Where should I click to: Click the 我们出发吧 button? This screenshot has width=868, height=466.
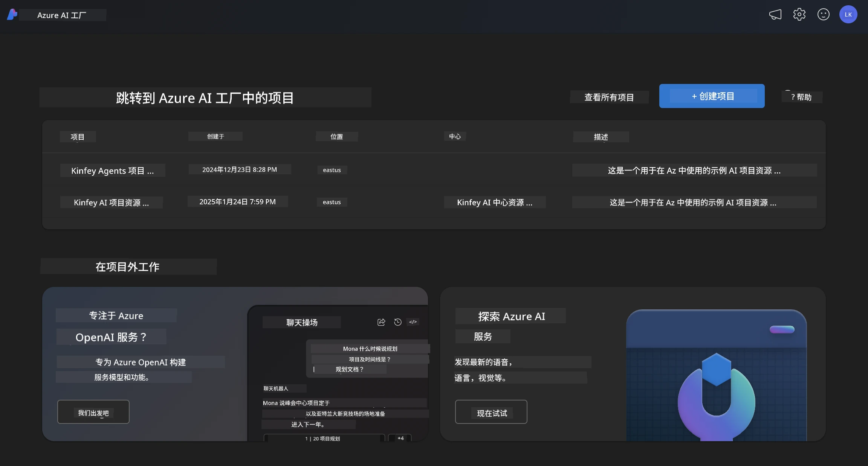[x=93, y=412]
